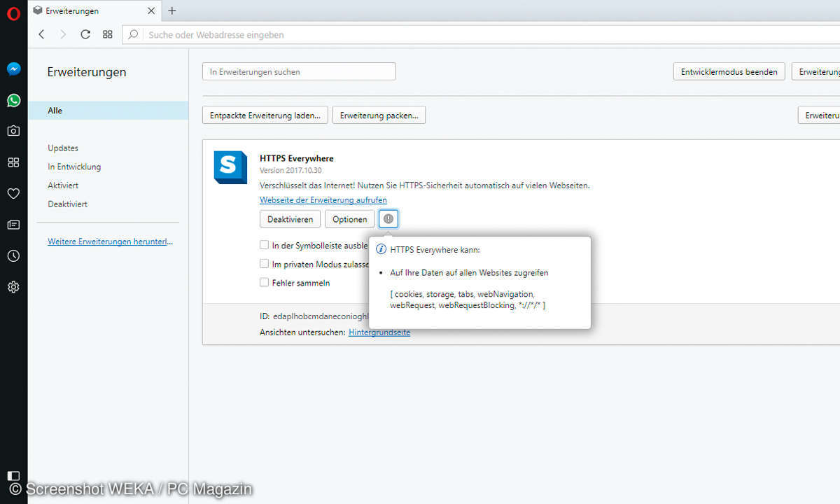Viewport: 840px width, 504px height.
Task: Open the 'Hintergrundseite' inspect link
Action: [379, 332]
